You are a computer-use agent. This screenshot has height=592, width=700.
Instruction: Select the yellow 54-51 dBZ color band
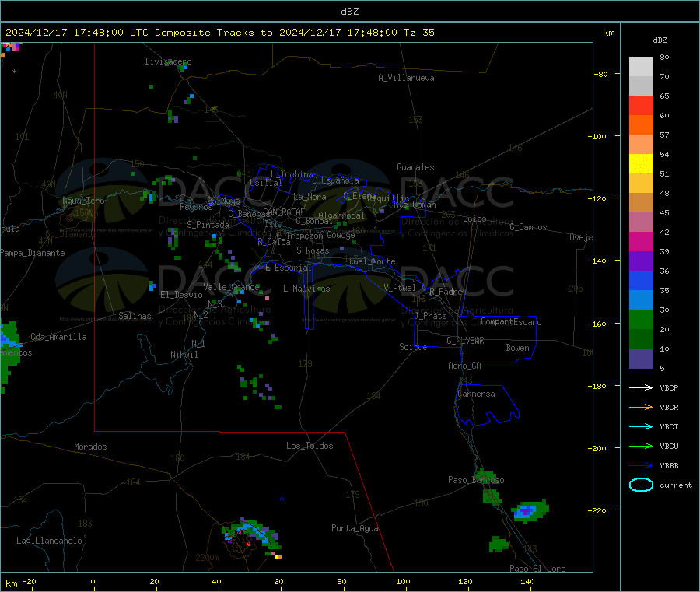point(641,164)
